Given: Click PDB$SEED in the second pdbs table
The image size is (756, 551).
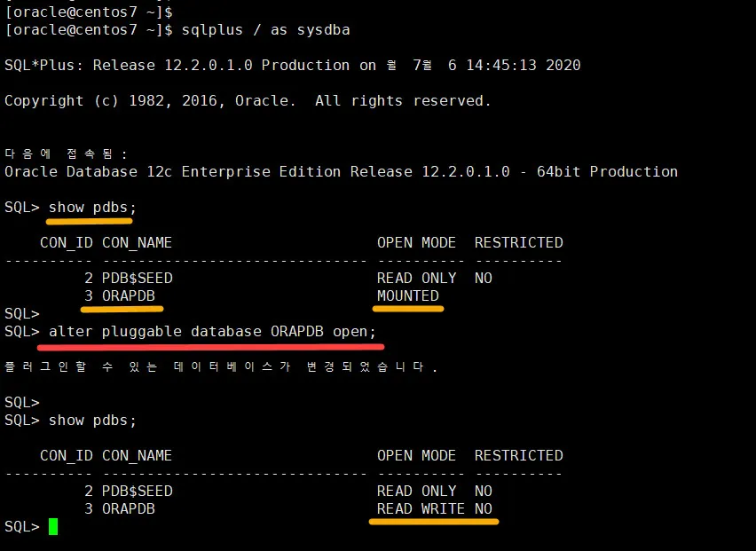Looking at the screenshot, I should (137, 491).
